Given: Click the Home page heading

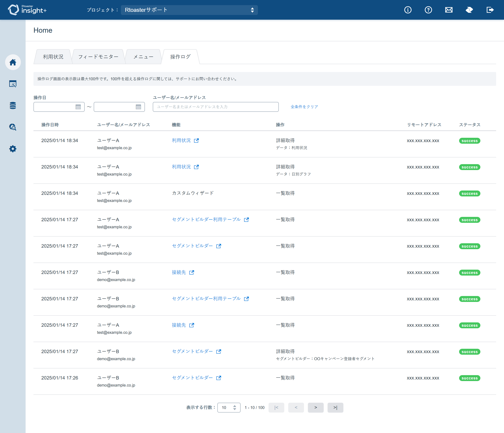Looking at the screenshot, I should coord(43,30).
